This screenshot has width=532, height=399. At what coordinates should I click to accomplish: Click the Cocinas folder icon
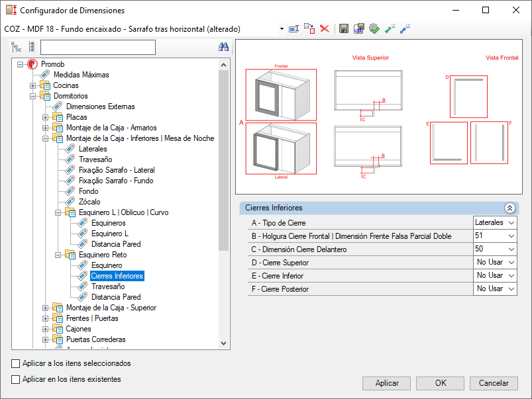coord(45,85)
